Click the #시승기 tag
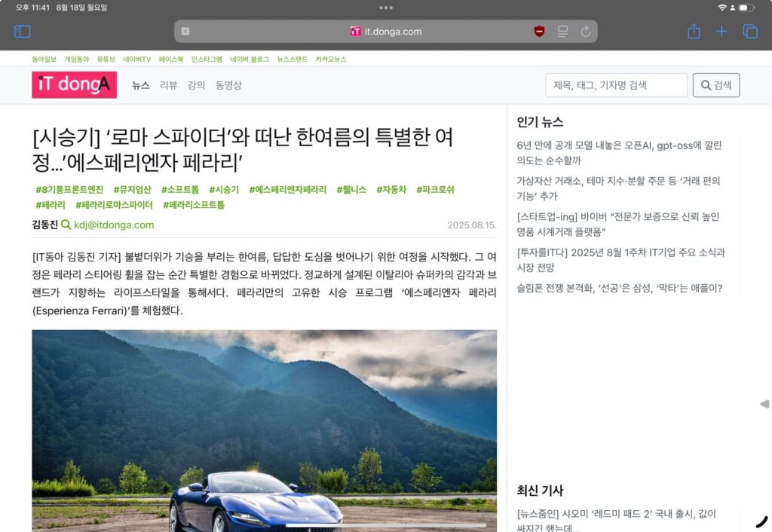Viewport: 772px width, 532px height. tap(224, 189)
